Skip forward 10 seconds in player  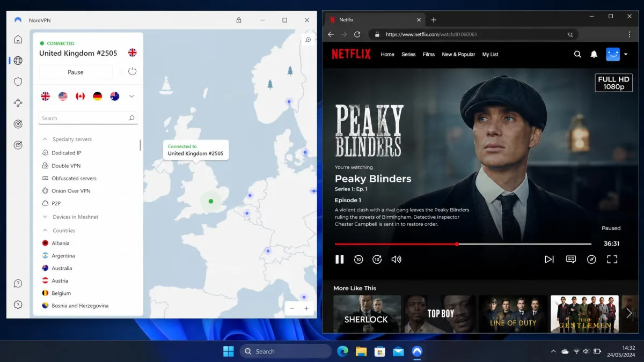click(377, 259)
